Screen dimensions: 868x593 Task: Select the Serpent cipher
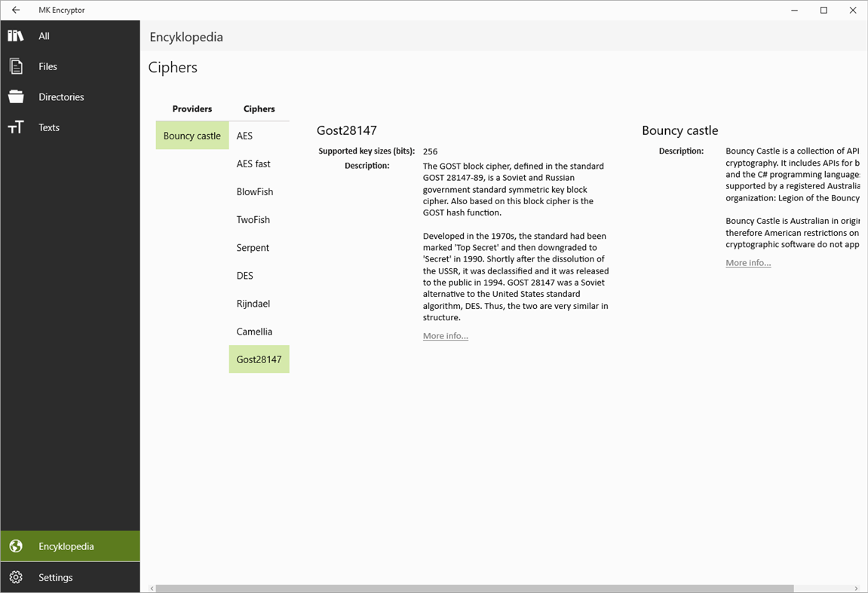[252, 247]
